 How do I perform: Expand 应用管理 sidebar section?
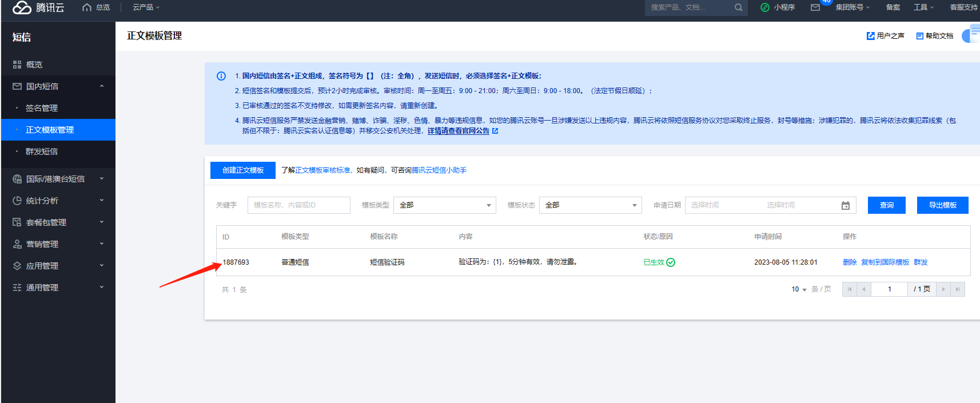tap(58, 266)
